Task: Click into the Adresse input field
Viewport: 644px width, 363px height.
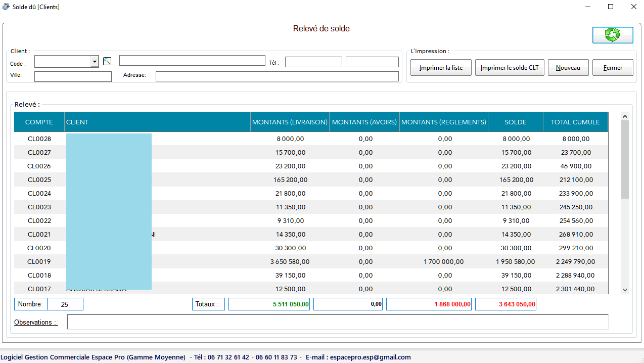Action: tap(277, 76)
